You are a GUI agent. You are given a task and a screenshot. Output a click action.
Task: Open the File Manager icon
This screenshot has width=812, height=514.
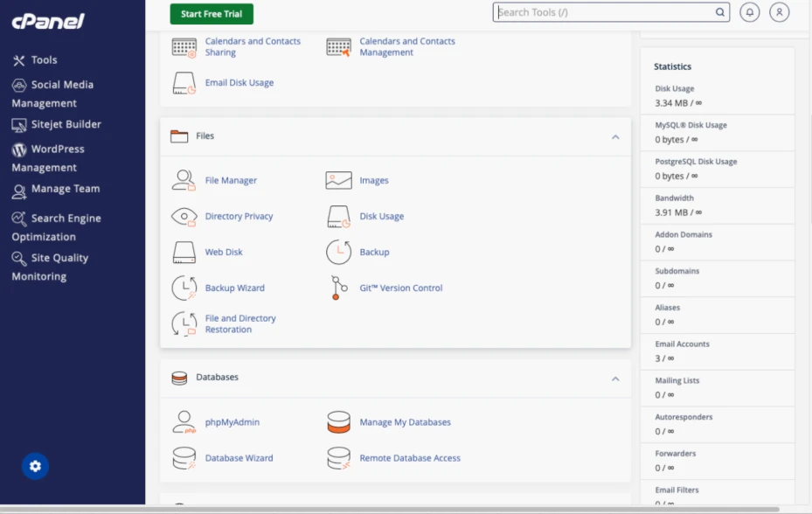(x=184, y=180)
